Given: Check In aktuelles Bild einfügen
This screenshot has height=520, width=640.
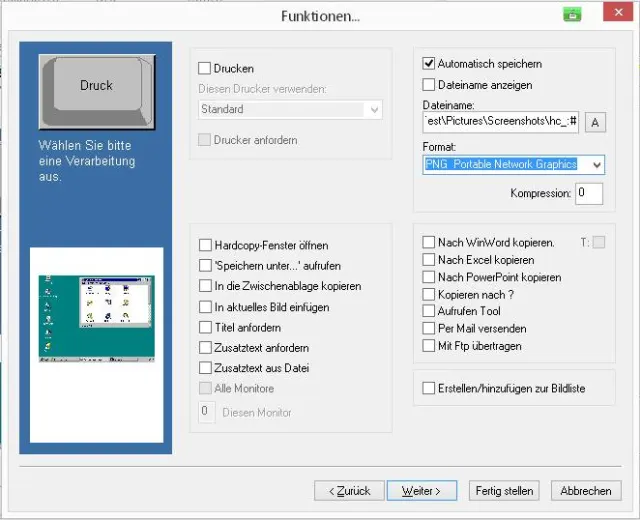Looking at the screenshot, I should tap(205, 307).
